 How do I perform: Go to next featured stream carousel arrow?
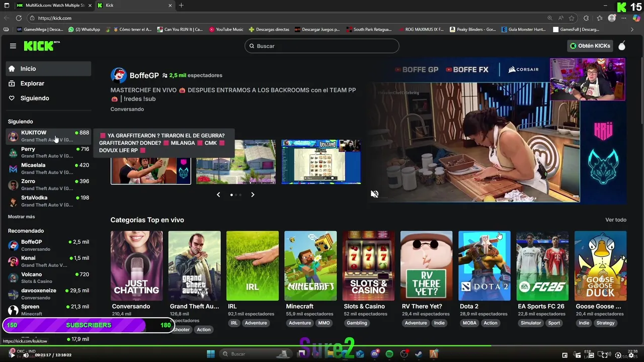pos(253,195)
